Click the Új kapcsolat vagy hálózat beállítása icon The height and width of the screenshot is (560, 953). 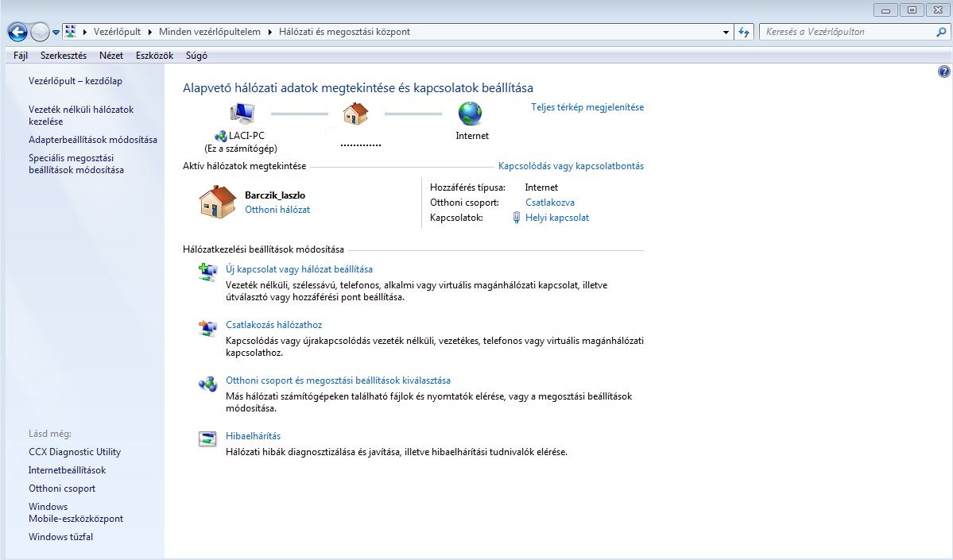point(208,272)
